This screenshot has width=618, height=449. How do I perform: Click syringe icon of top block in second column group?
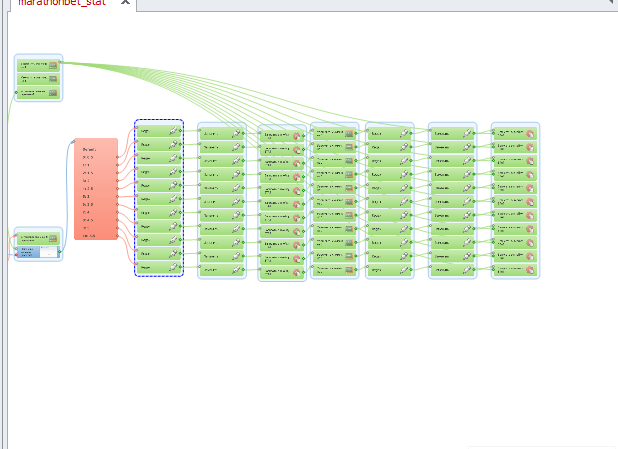(236, 134)
